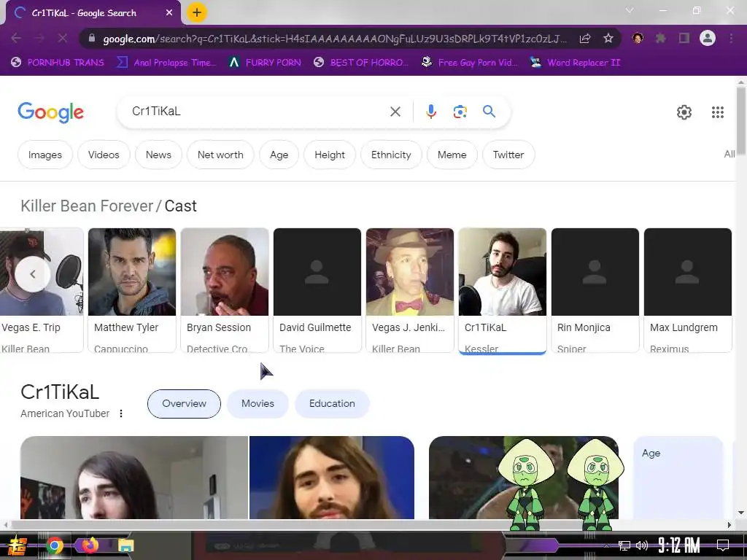
Task: Search by image with Google Lens
Action: click(x=460, y=112)
